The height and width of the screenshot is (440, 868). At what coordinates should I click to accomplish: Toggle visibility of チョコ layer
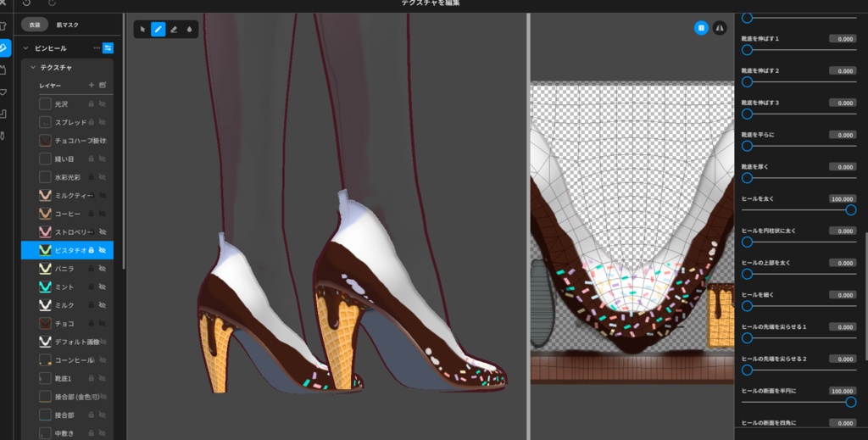tap(103, 323)
